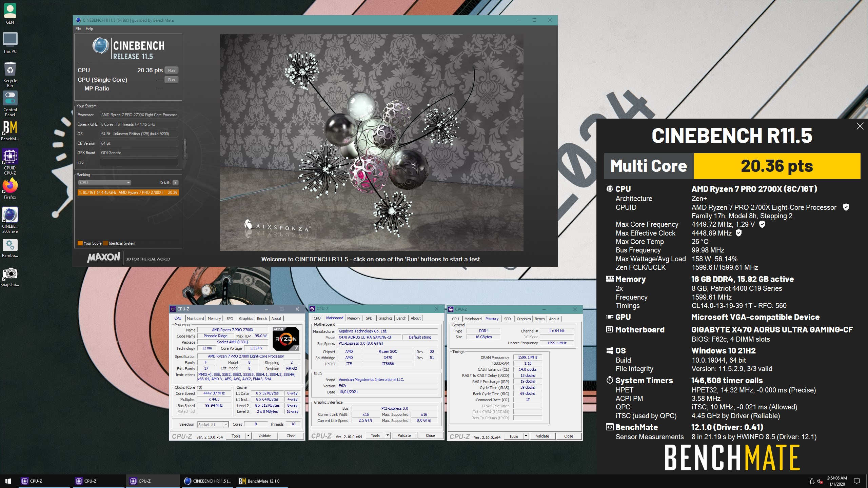Click BIOS Version F62c field in CPU-Z
Image resolution: width=868 pixels, height=488 pixels.
388,386
